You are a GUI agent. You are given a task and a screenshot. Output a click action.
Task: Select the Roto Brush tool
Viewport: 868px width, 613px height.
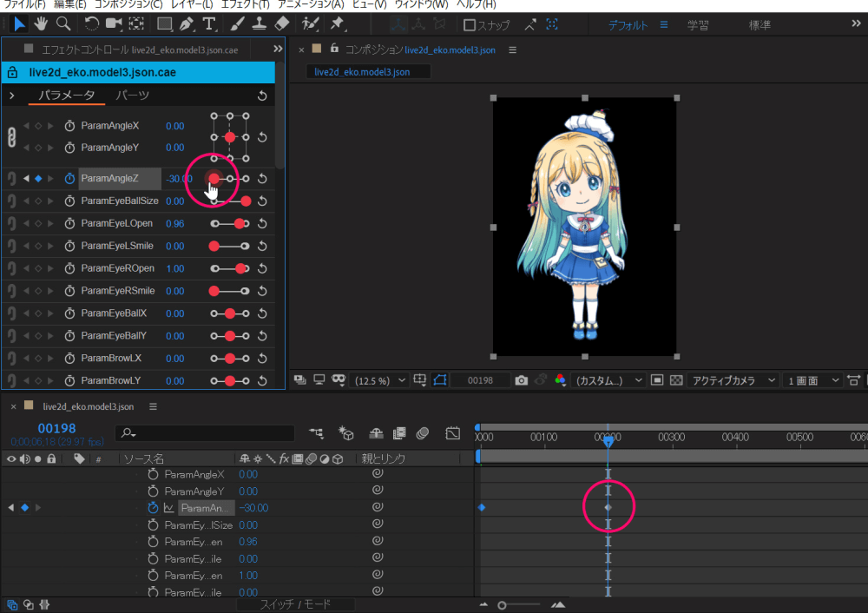coord(310,23)
